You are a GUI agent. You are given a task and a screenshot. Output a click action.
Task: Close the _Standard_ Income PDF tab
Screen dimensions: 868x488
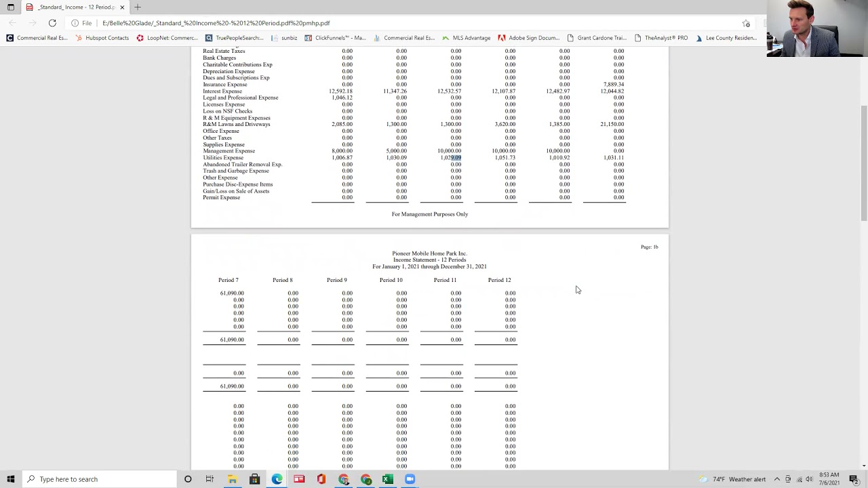(122, 7)
